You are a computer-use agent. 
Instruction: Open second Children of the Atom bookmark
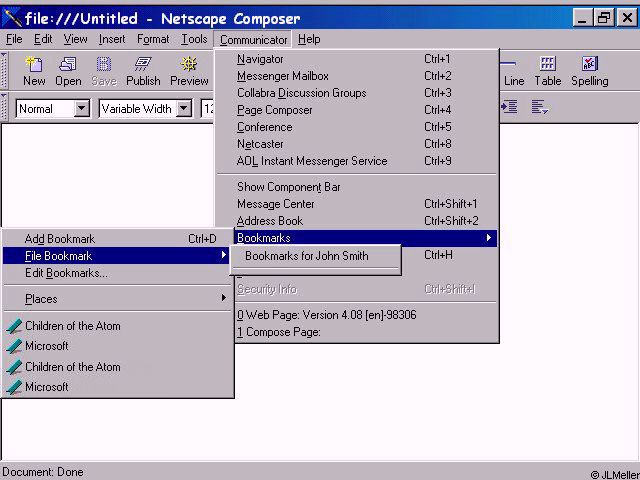coord(118,367)
